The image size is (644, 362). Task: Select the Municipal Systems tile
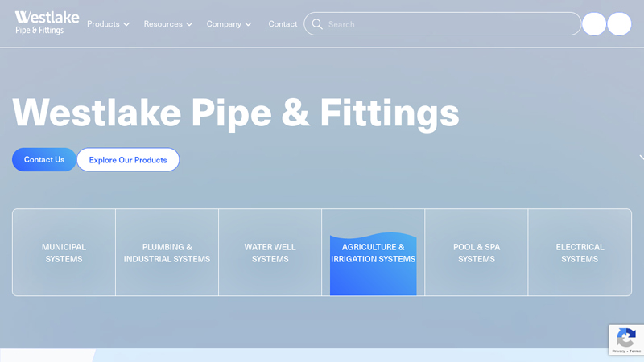[x=64, y=253]
